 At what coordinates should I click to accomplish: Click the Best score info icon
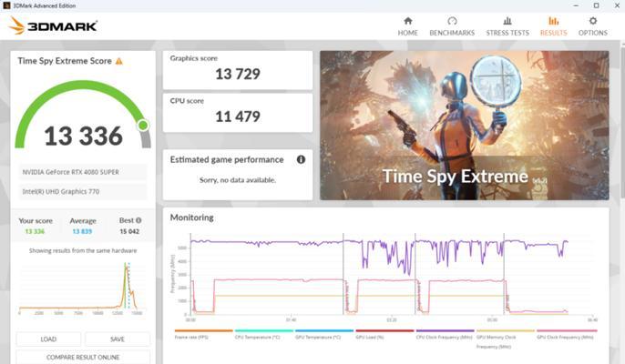click(138, 220)
